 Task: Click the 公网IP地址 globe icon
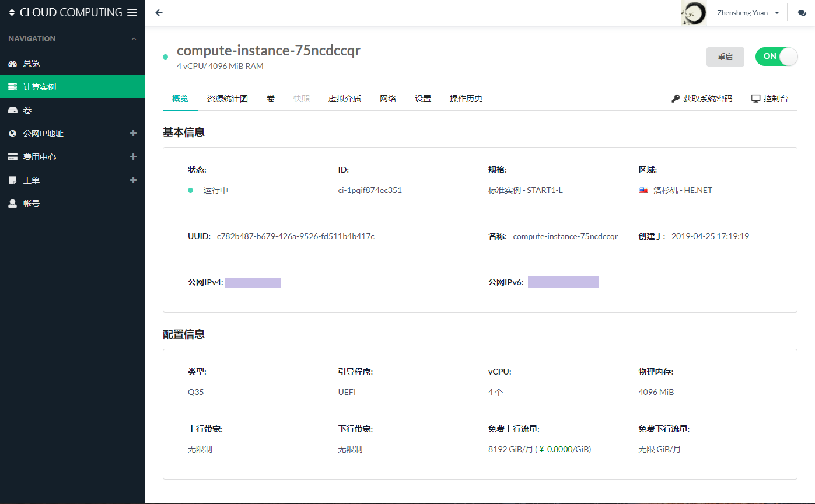click(x=13, y=134)
